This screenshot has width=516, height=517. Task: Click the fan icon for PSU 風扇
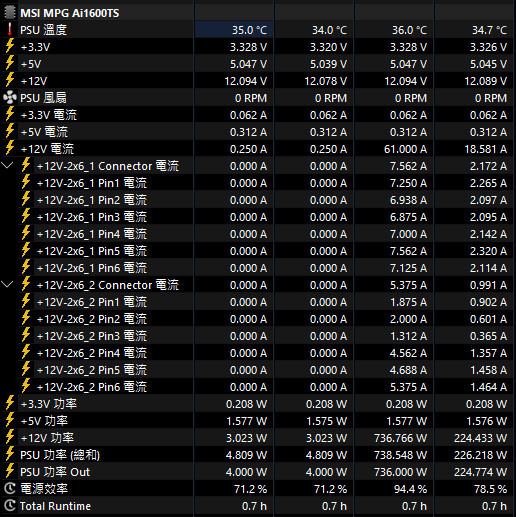10,98
